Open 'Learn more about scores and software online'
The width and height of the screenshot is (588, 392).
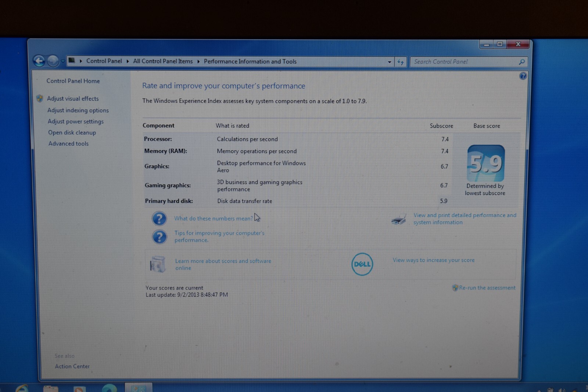(223, 265)
